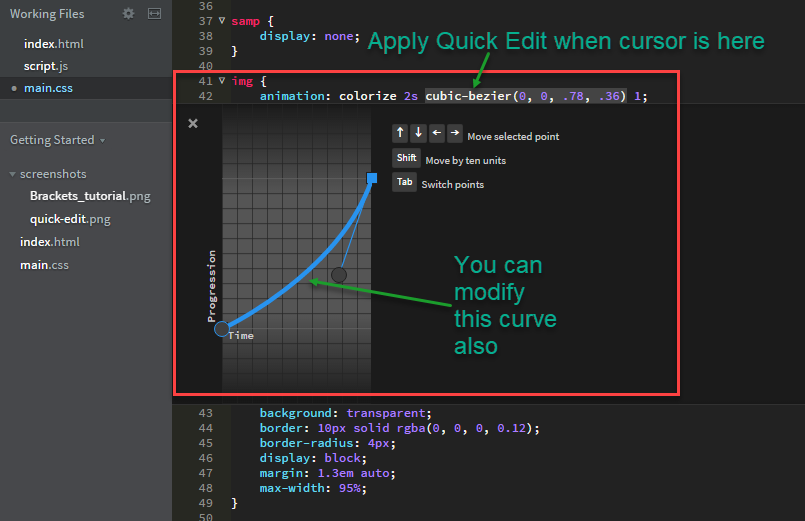
Task: Click line number 48 in gutter
Action: point(205,488)
